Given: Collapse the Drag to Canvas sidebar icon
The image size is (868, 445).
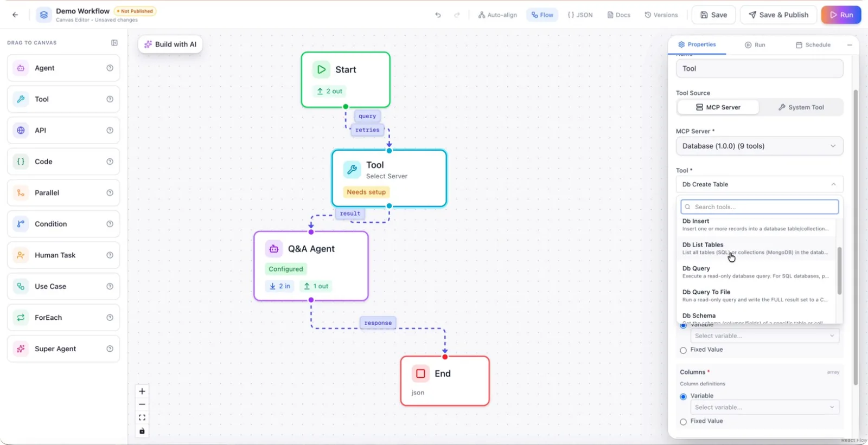Looking at the screenshot, I should tap(114, 43).
